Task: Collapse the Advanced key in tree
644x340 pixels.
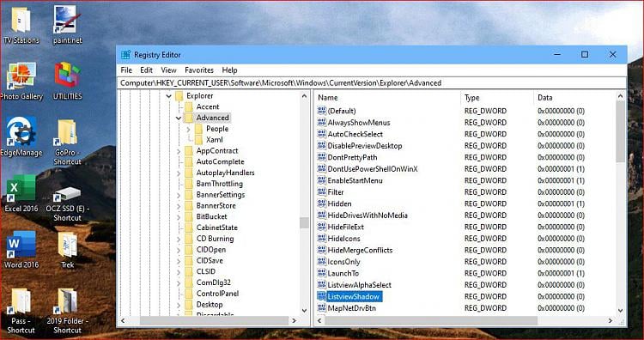Action: [179, 118]
